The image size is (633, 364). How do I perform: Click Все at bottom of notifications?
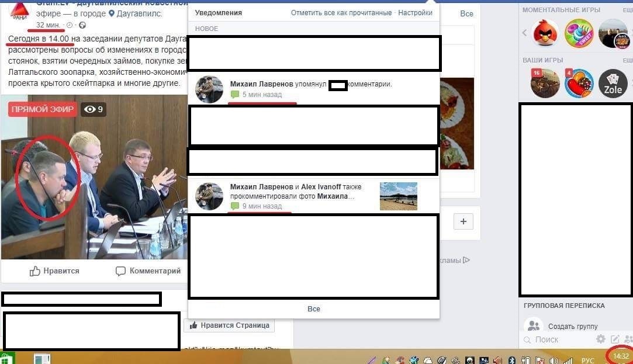tap(313, 309)
